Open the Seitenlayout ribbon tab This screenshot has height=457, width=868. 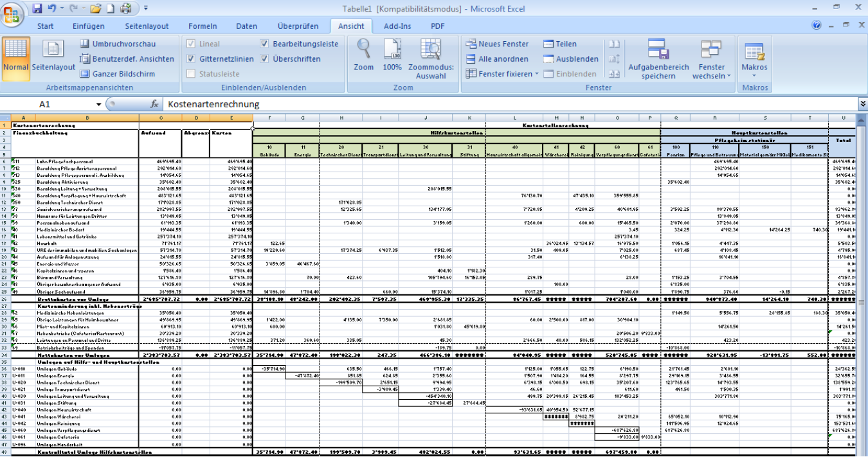tap(147, 26)
